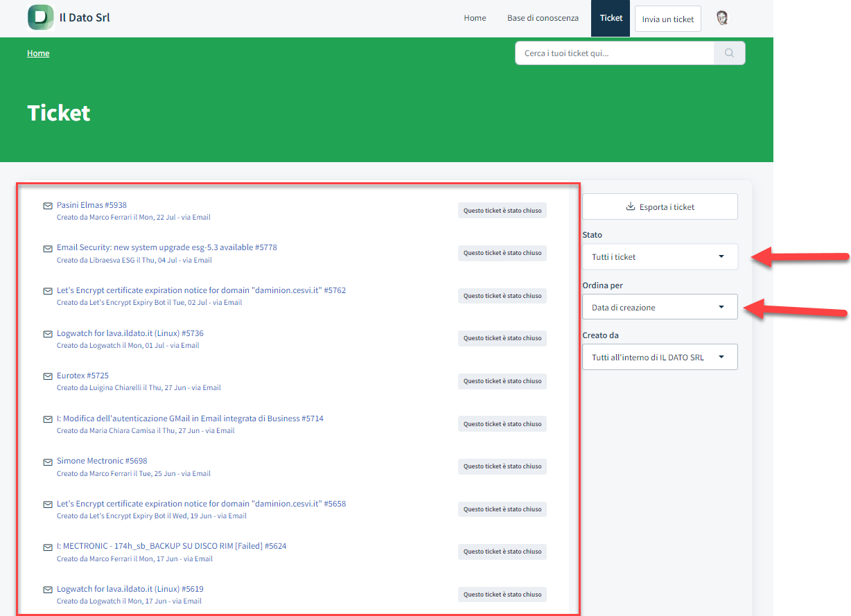Open the Stato dropdown showing Tutti i ticket
The width and height of the screenshot is (851, 616).
(x=660, y=257)
